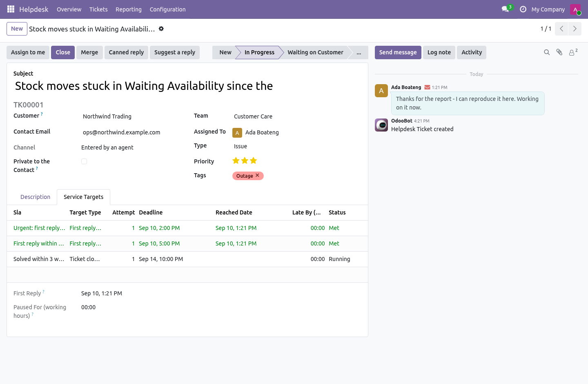Click the purple Close ticket button
This screenshot has height=384, width=588.
point(63,52)
